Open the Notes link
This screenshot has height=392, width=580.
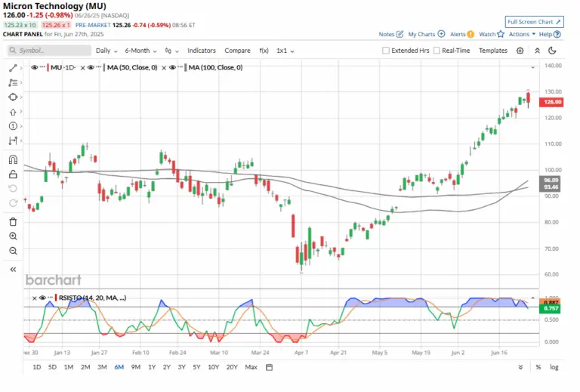click(x=390, y=34)
